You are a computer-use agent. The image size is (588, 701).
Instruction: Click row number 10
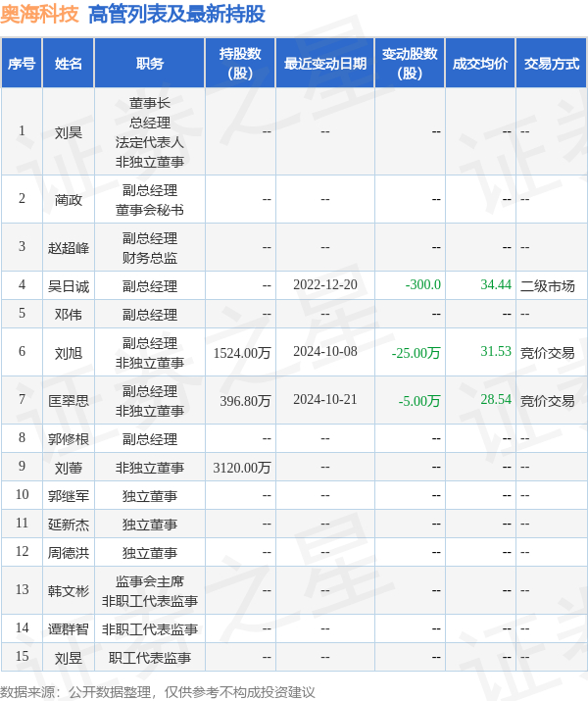pos(22,494)
